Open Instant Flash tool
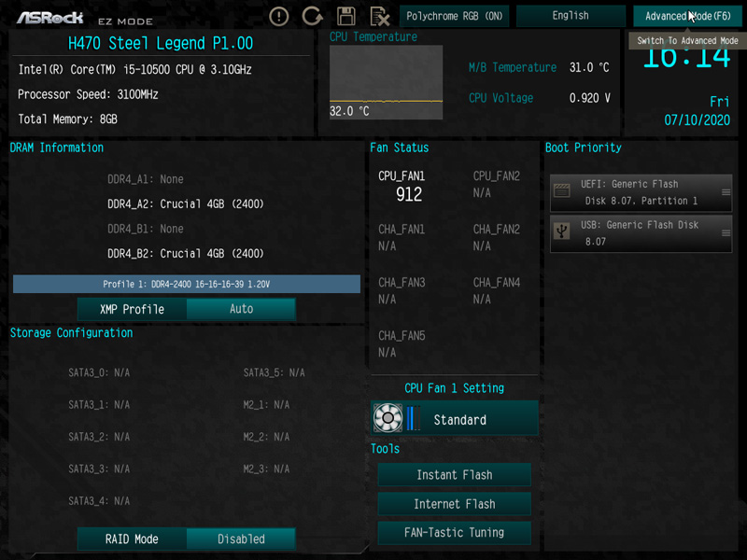 coord(455,475)
